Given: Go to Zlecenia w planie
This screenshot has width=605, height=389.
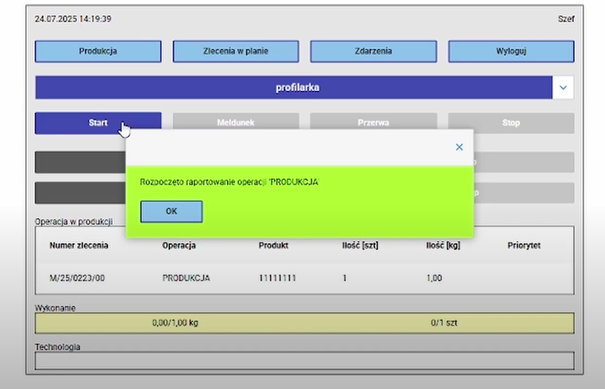Looking at the screenshot, I should tap(236, 51).
